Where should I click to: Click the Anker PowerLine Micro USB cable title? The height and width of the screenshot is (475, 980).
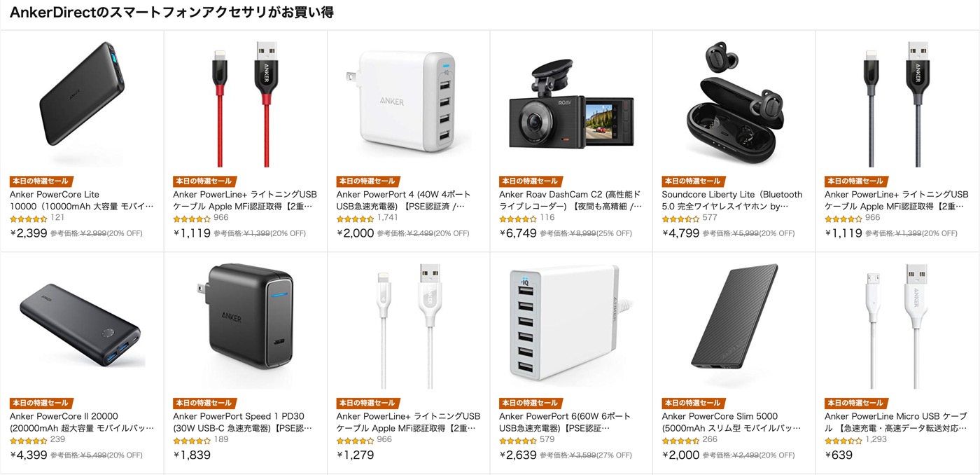coord(897,422)
